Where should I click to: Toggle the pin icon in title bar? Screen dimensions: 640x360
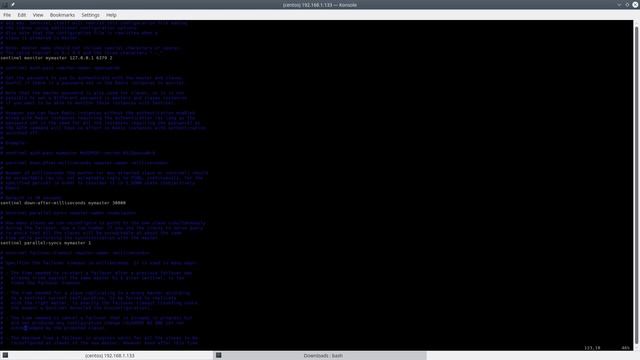[13, 4]
